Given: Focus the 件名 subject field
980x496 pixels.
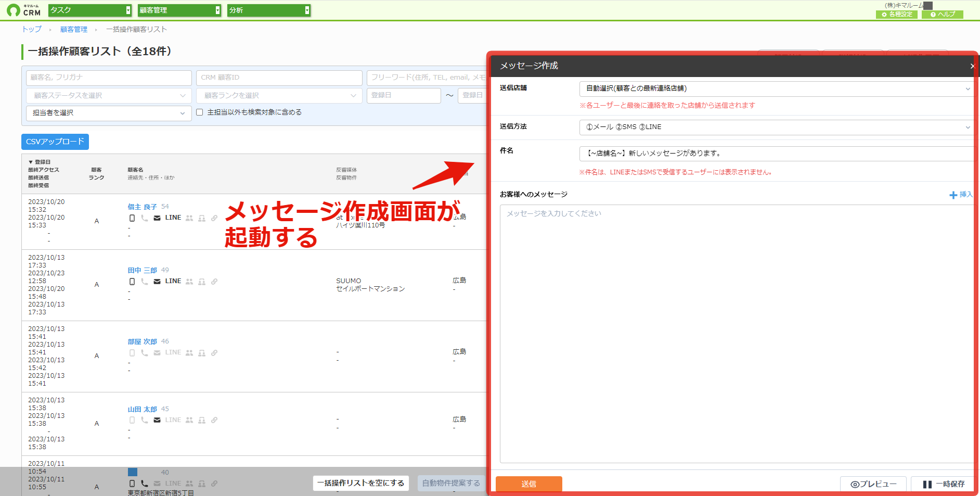Looking at the screenshot, I should [776, 154].
